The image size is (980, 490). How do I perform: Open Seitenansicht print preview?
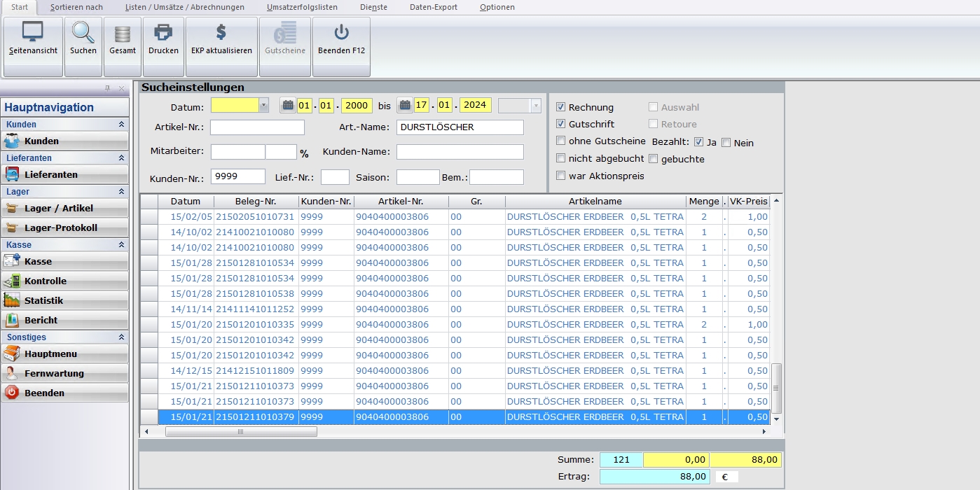pos(33,40)
